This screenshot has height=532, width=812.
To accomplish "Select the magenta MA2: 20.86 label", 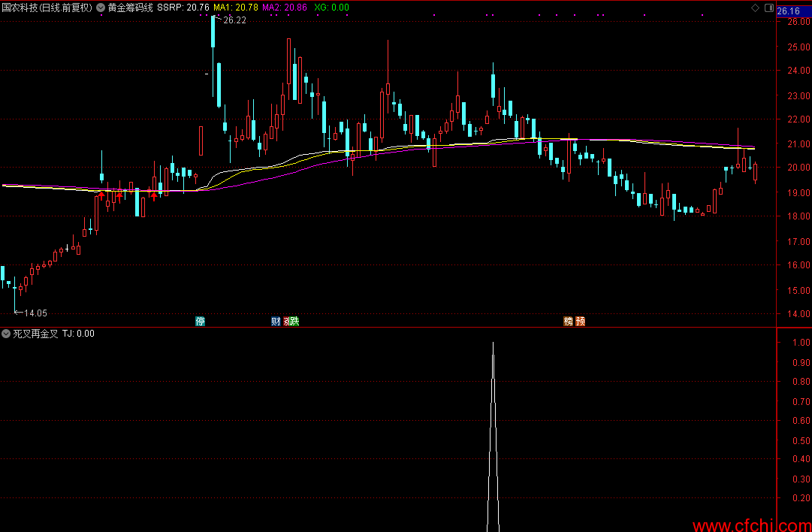I will 284,8.
